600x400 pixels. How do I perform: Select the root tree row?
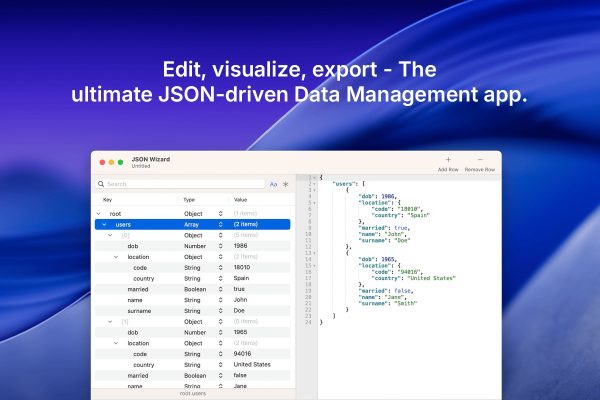pos(192,214)
